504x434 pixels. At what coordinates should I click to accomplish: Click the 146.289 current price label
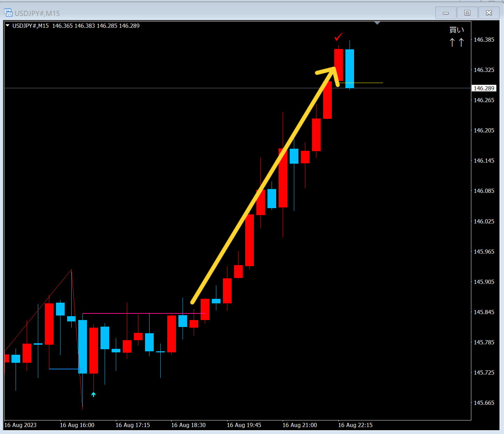tap(484, 88)
